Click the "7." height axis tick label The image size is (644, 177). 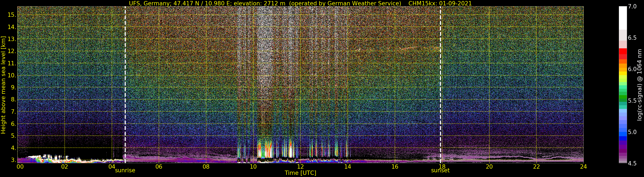click(x=13, y=112)
